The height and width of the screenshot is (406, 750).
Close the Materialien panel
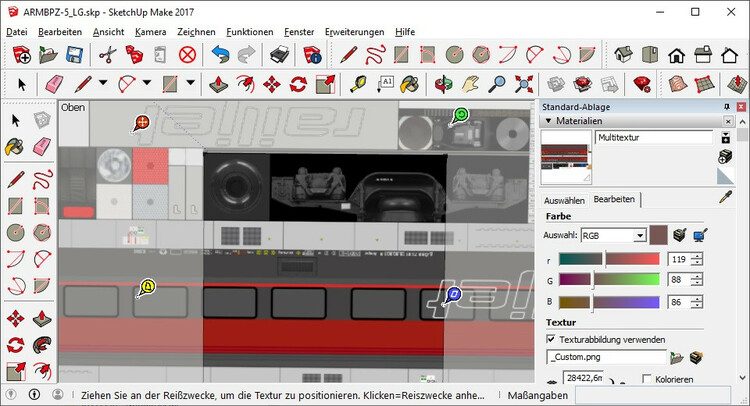click(728, 121)
